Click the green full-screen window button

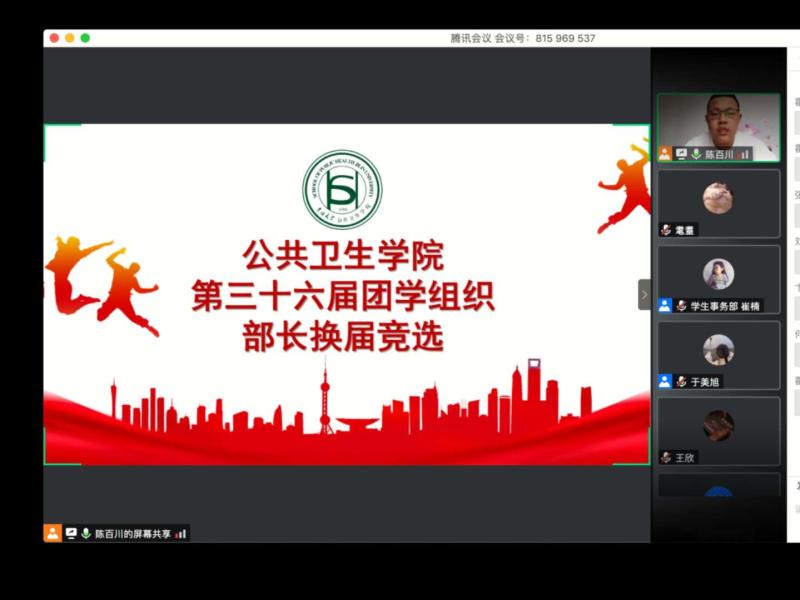[x=85, y=38]
